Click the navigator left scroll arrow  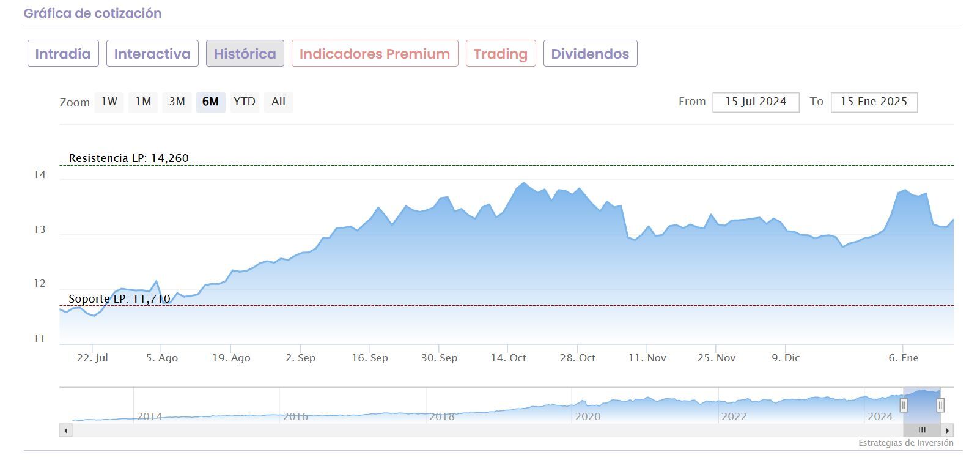pos(65,431)
